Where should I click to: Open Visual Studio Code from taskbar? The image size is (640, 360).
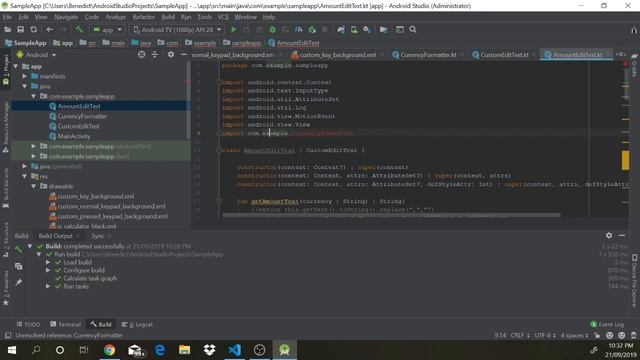[x=235, y=350]
